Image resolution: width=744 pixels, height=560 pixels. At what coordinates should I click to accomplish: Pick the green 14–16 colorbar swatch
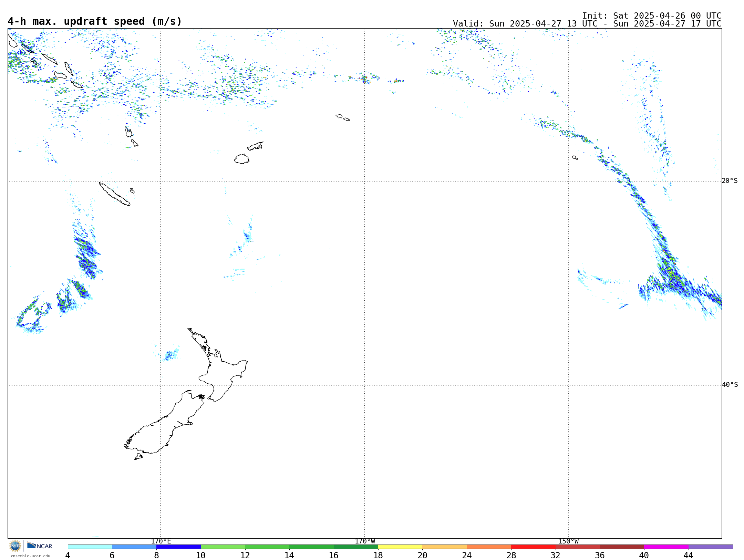312,547
